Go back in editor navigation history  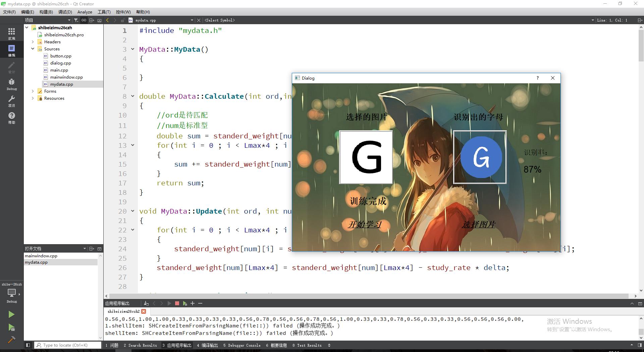(107, 20)
